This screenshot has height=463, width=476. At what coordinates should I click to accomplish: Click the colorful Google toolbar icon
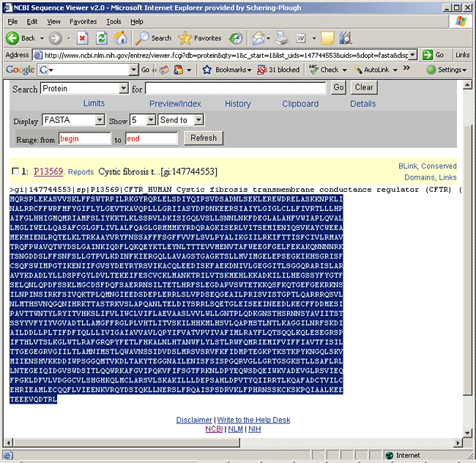coord(178,70)
